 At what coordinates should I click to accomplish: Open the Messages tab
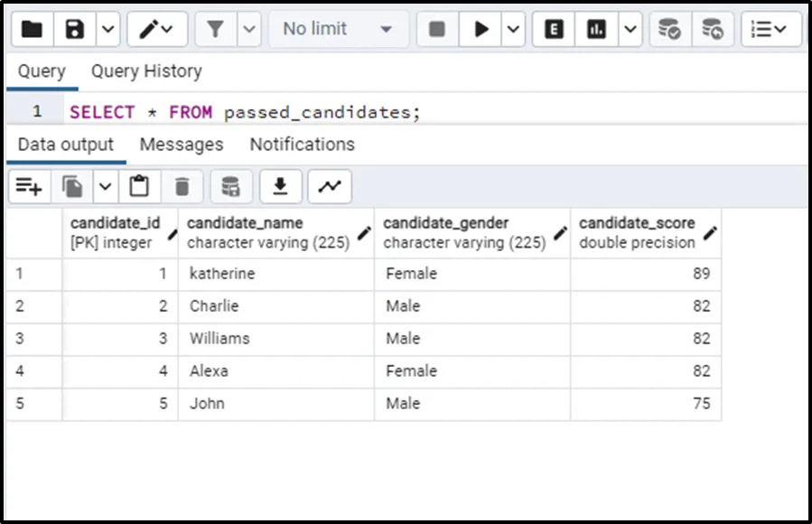click(182, 145)
